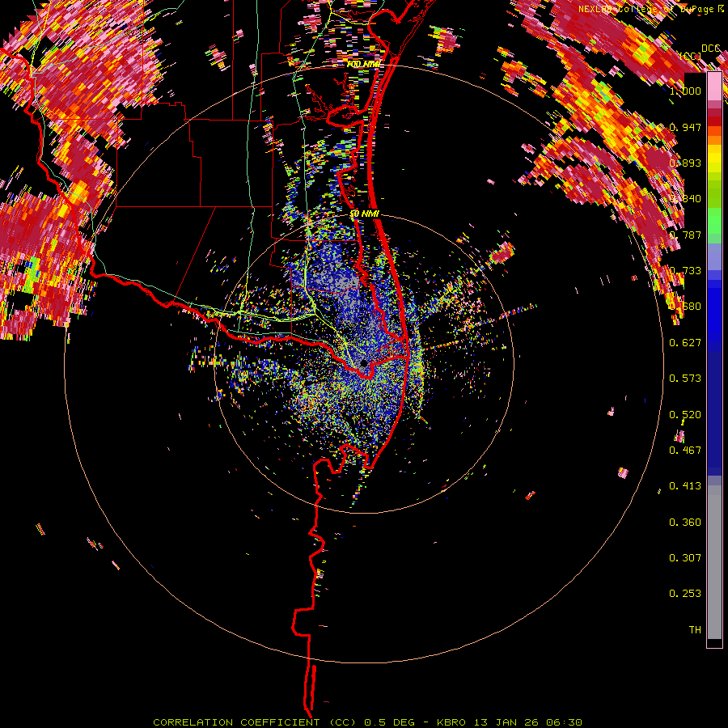The image size is (728, 728).
Task: Pick the lavender color bar segment
Action: 714,256
